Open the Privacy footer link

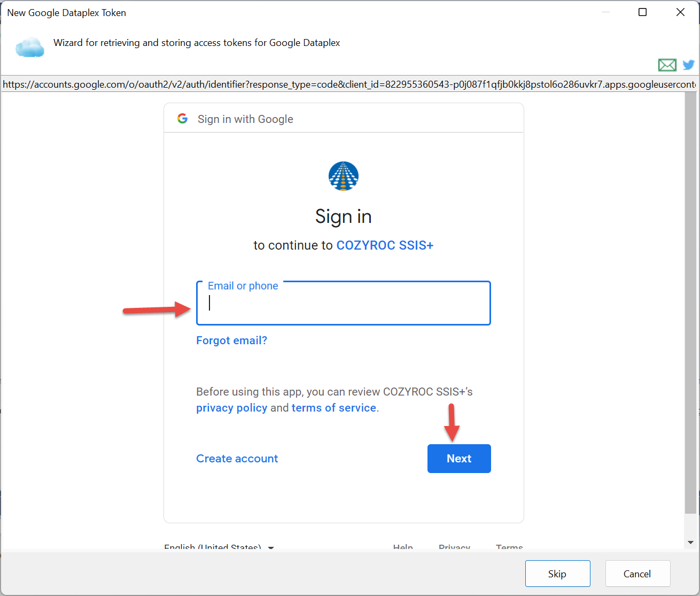tap(454, 546)
